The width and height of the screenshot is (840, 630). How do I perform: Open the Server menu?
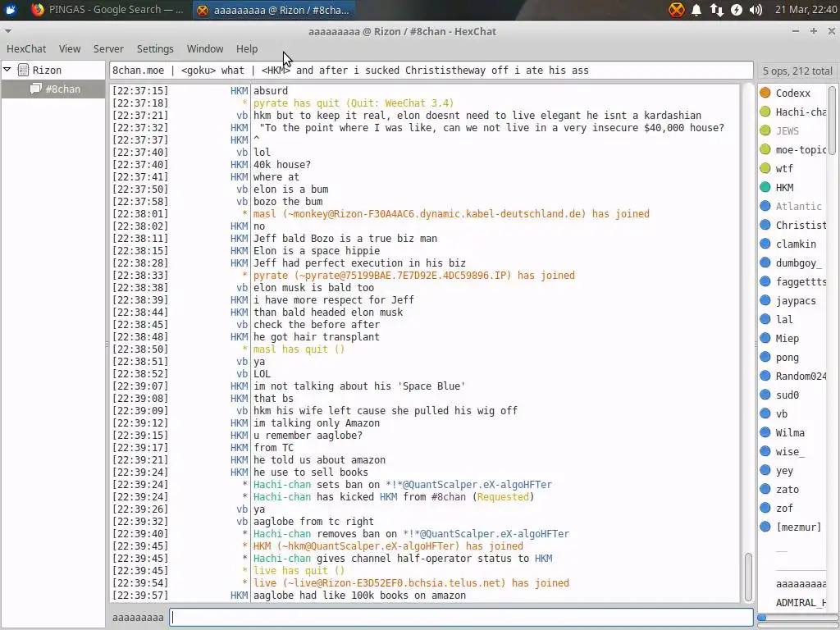click(108, 48)
